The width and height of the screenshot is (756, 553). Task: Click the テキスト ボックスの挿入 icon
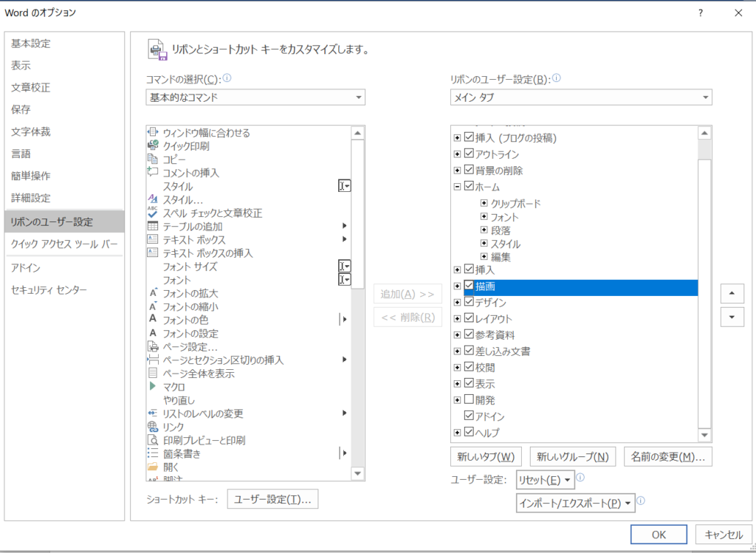[x=153, y=253]
